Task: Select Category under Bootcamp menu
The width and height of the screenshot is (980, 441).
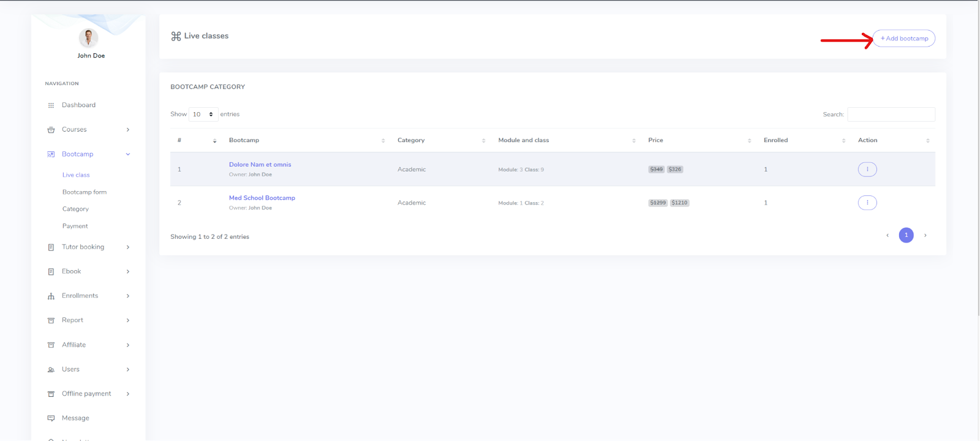Action: 75,209
